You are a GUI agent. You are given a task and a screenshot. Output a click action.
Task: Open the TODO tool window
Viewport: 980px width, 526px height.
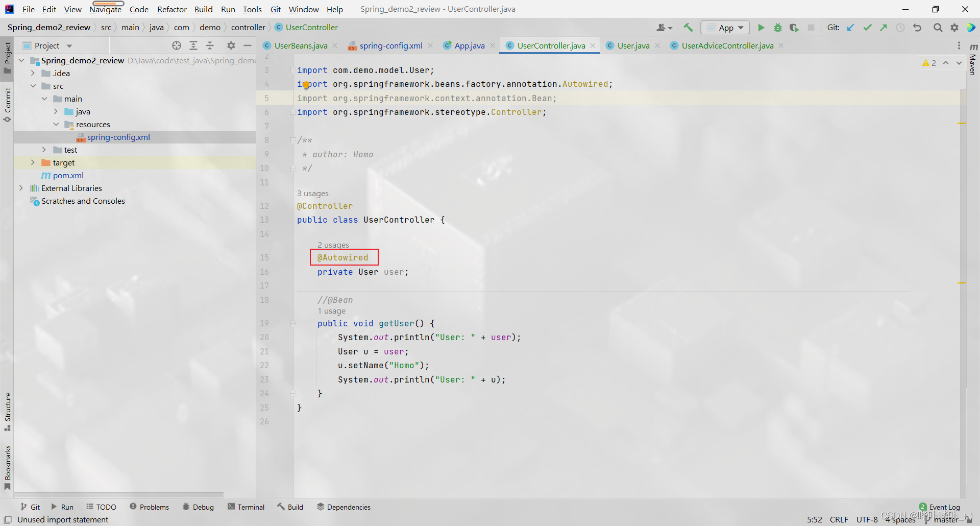tap(101, 507)
